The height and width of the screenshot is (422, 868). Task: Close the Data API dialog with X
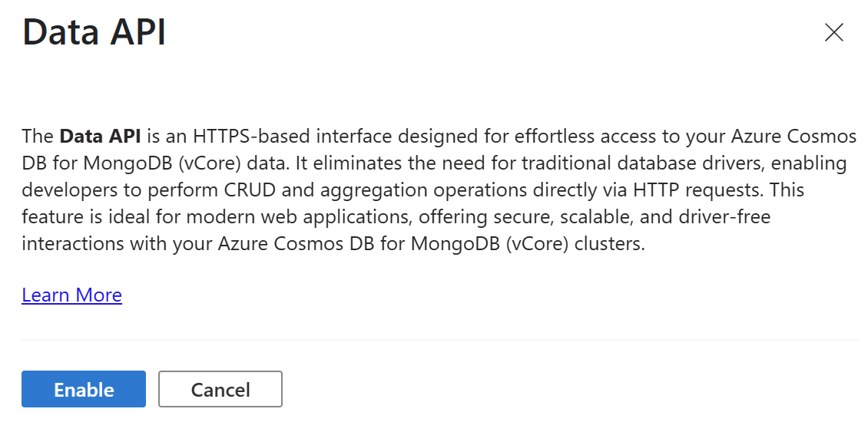[833, 32]
